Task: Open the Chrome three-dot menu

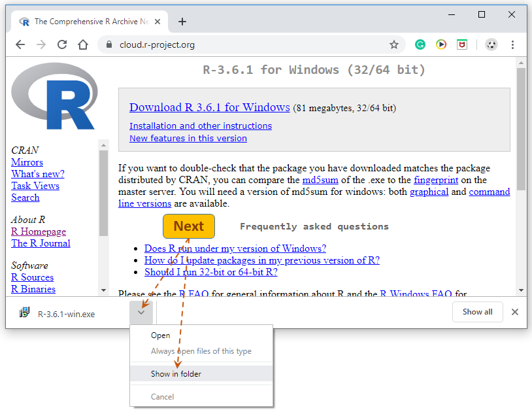Action: point(512,44)
